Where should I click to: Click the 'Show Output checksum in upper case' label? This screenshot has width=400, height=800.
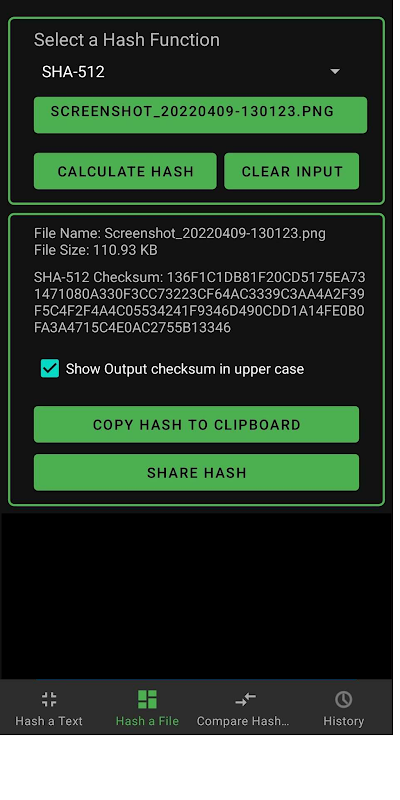click(x=185, y=369)
